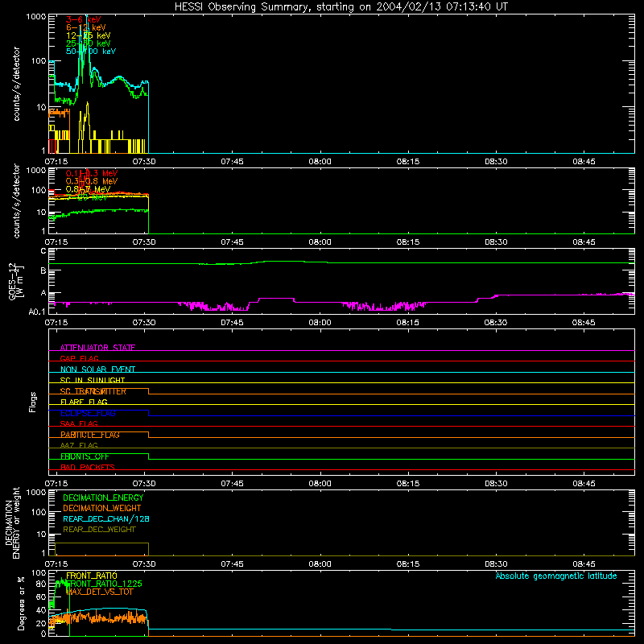Click the yellow 0.8-7 MeV legend label

(x=88, y=189)
